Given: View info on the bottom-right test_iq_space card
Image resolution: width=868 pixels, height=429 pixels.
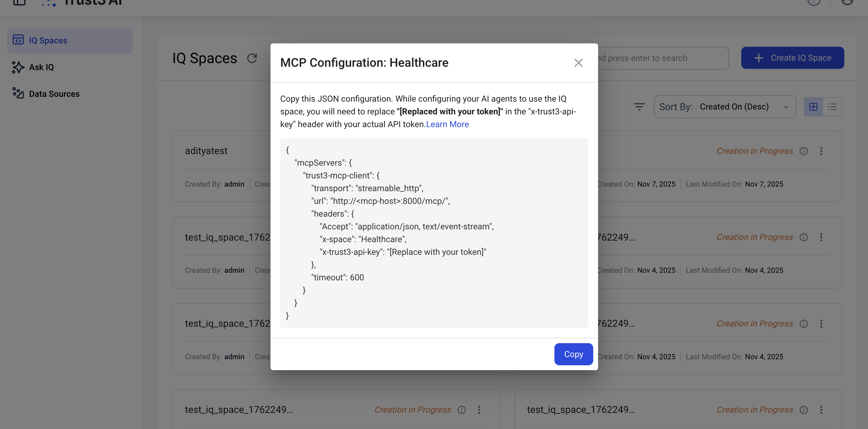Looking at the screenshot, I should [804, 410].
